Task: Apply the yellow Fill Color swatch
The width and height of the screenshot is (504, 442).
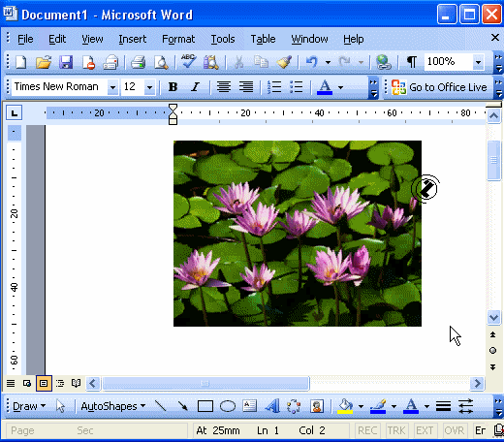Action: pos(345,406)
